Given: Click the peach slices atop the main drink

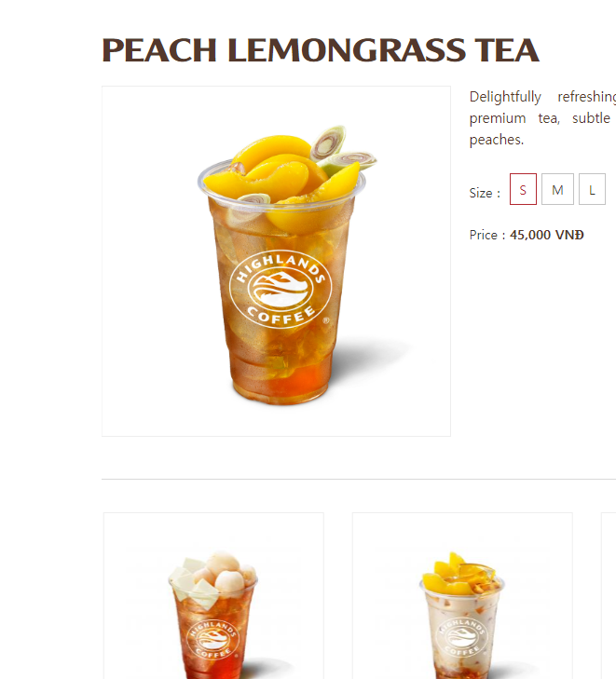Looking at the screenshot, I should pos(277,171).
